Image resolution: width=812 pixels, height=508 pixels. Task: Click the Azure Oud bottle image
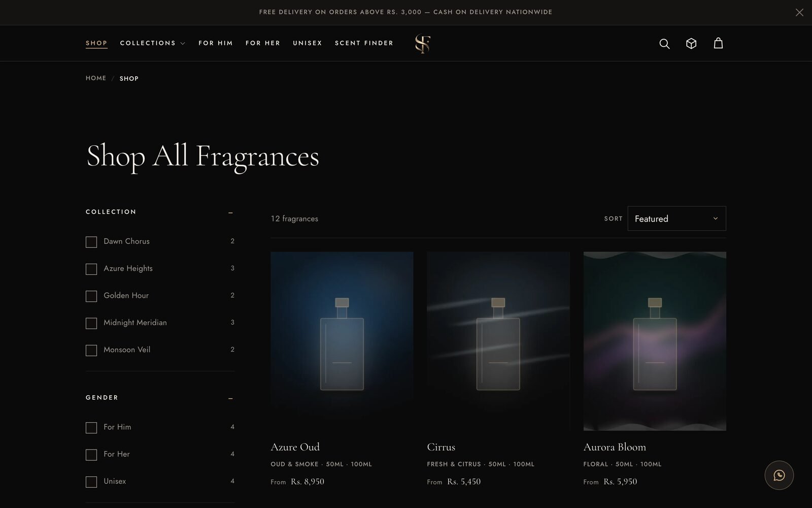pos(342,341)
